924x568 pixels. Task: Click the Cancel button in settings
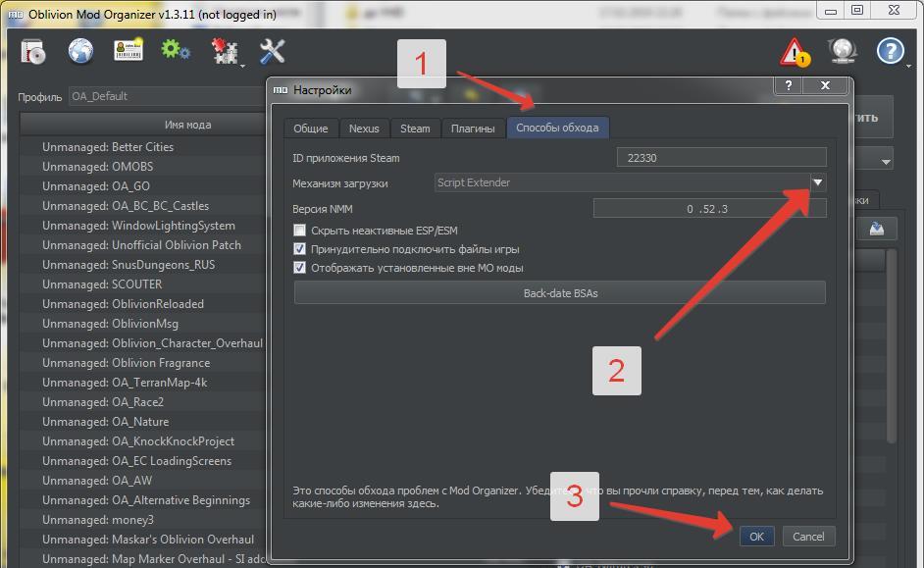808,537
